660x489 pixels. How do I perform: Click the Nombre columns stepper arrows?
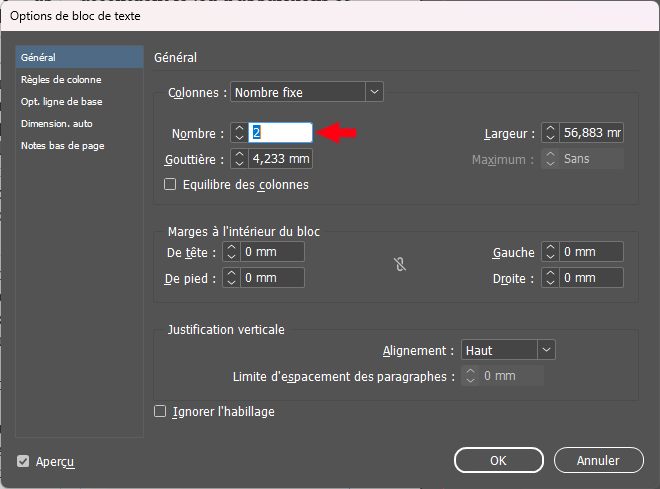click(x=238, y=133)
